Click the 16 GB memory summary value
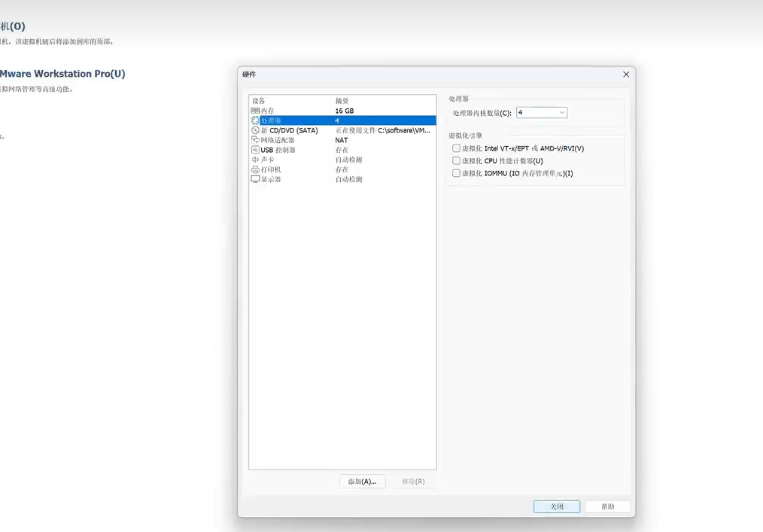This screenshot has width=763, height=532. coord(345,111)
